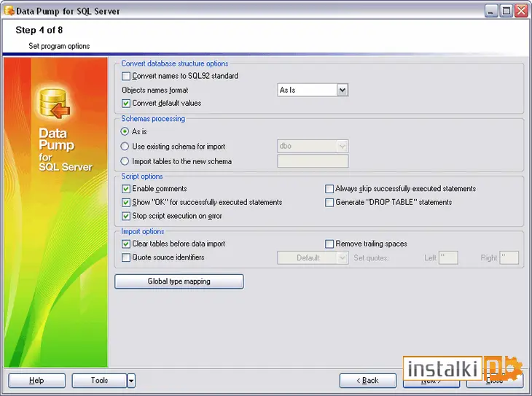
Task: Maximize the Data Pump window
Action: click(506, 11)
